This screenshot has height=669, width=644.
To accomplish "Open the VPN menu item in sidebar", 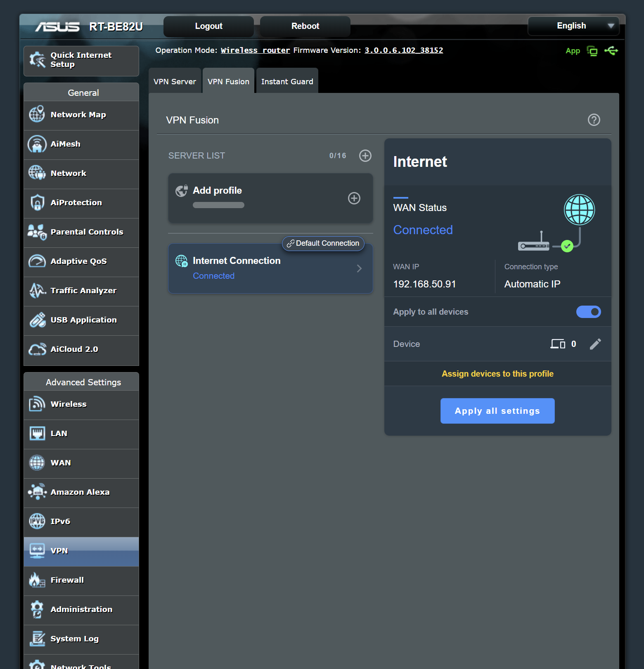I will coord(81,552).
